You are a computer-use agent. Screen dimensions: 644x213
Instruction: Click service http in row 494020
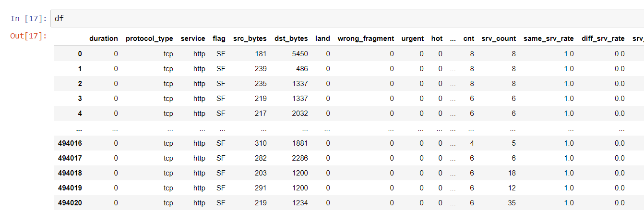point(199,203)
